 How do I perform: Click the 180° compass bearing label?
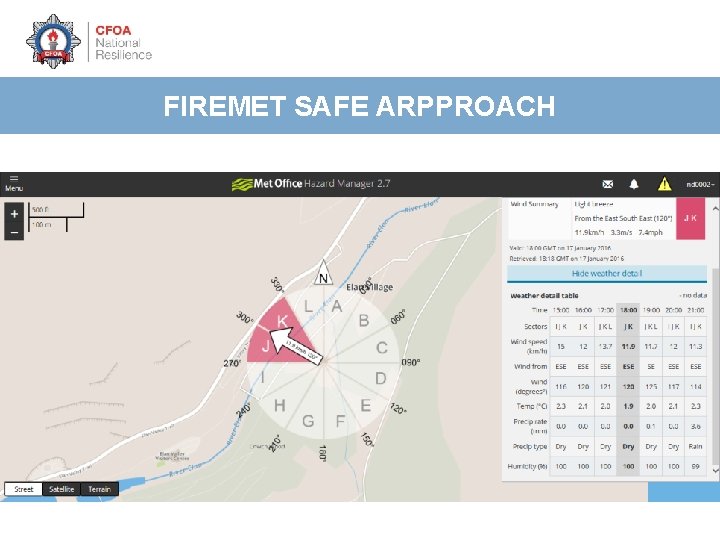pos(323,453)
